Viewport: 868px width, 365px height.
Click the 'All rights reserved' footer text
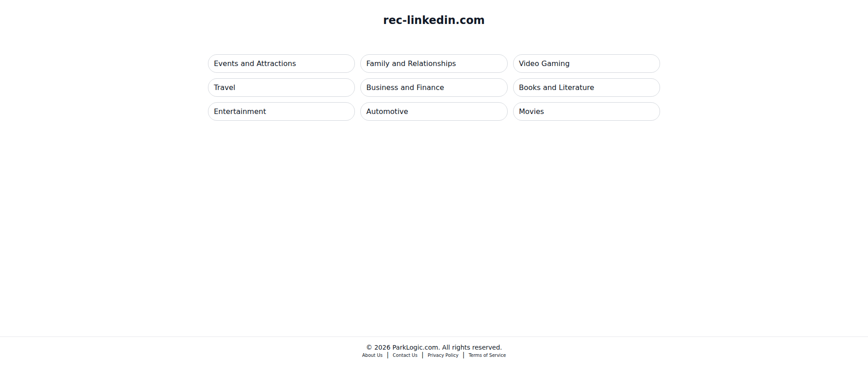click(x=472, y=347)
